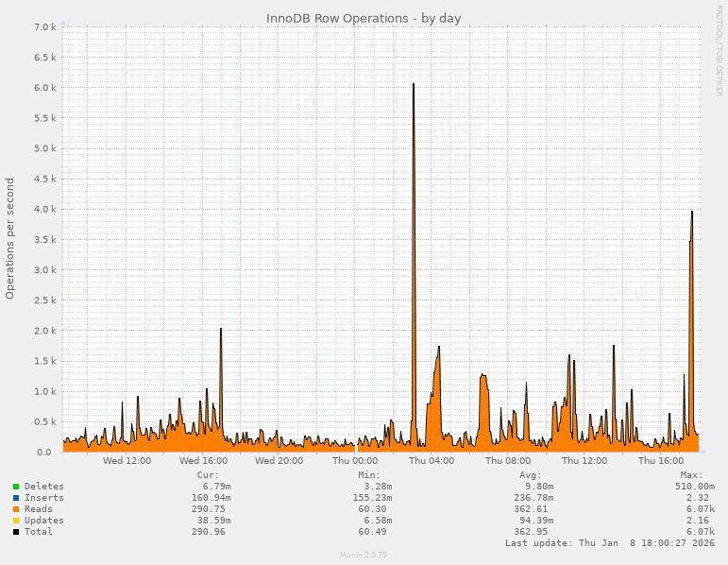Screen dimensions: 728x565
Task: Click the blue Inserts legend swatch
Action: (x=16, y=498)
